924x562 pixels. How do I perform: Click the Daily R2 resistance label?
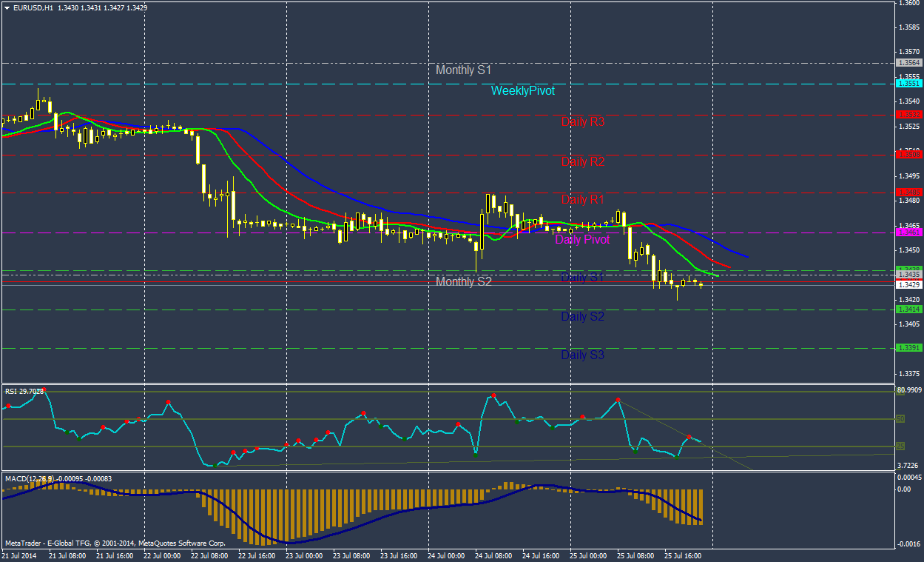[x=582, y=161]
